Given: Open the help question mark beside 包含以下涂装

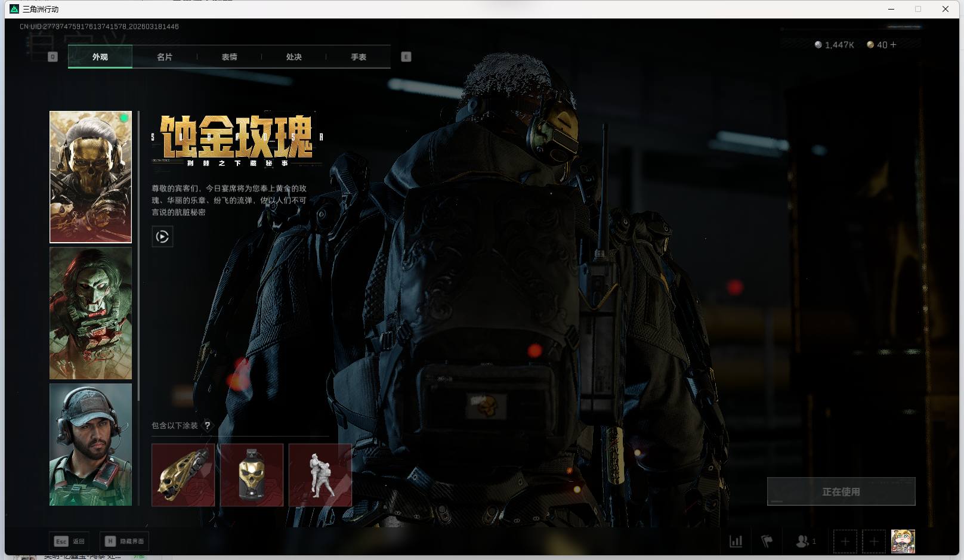Looking at the screenshot, I should (x=207, y=426).
